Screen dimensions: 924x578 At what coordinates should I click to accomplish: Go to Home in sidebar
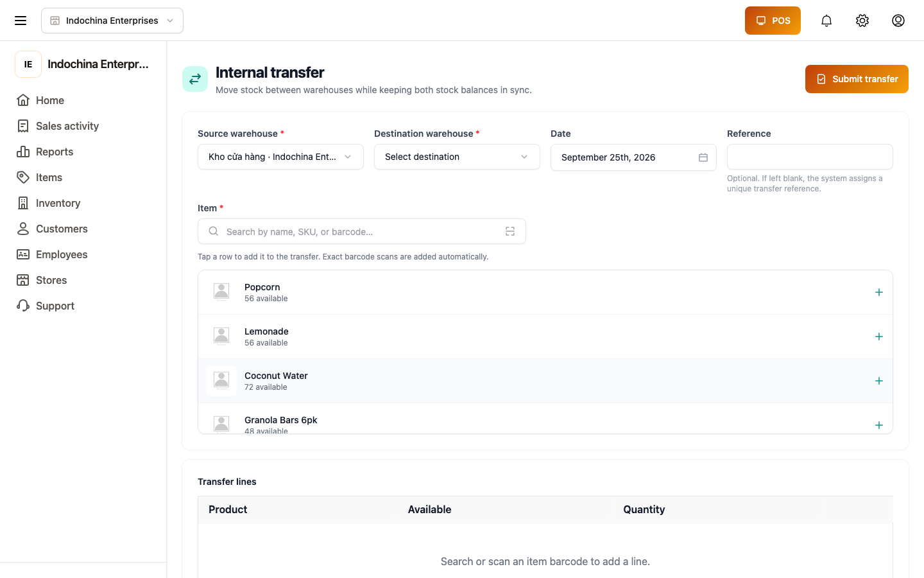tap(50, 100)
